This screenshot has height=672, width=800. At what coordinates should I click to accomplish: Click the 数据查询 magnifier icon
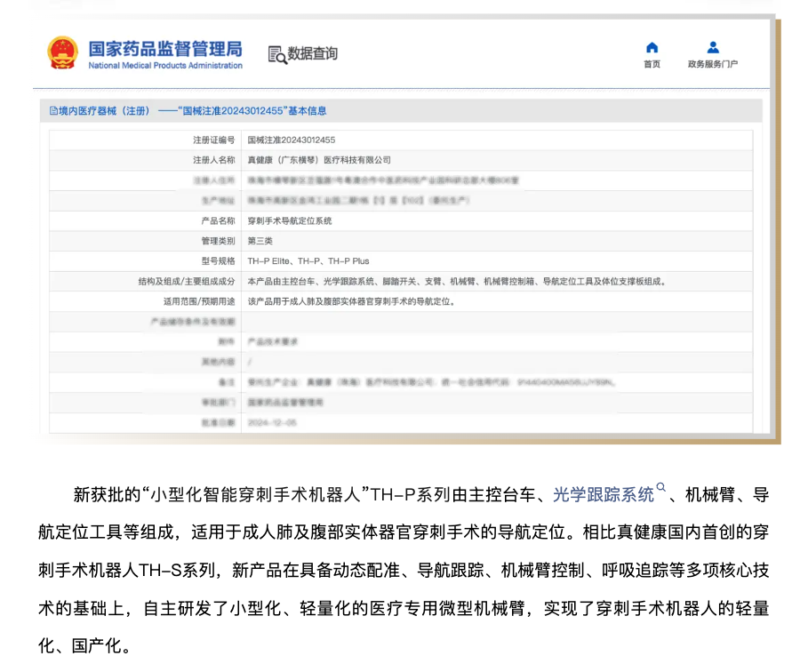coord(276,54)
